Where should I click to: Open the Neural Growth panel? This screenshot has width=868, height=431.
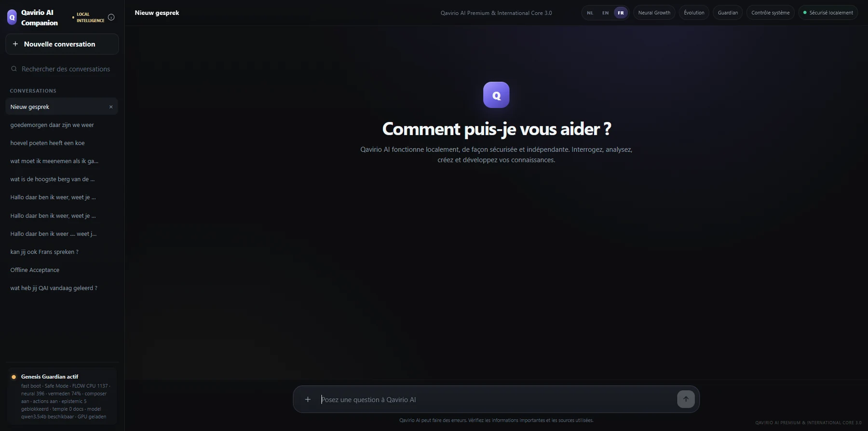coord(654,13)
